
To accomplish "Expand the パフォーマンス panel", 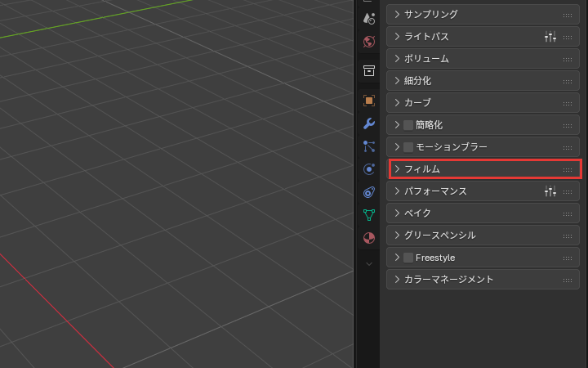I will click(x=483, y=191).
